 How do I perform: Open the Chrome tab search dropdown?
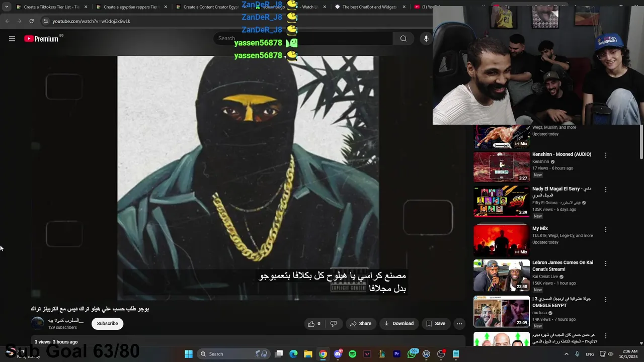7,7
